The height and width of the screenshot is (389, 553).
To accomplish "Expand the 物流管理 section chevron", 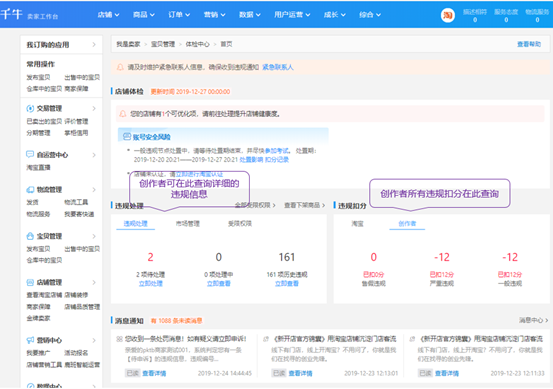I will pyautogui.click(x=94, y=190).
